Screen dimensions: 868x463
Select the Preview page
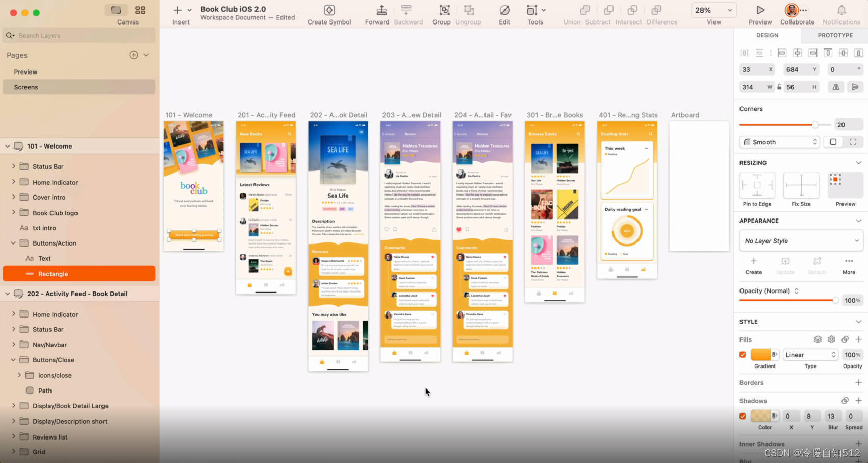tap(79, 72)
